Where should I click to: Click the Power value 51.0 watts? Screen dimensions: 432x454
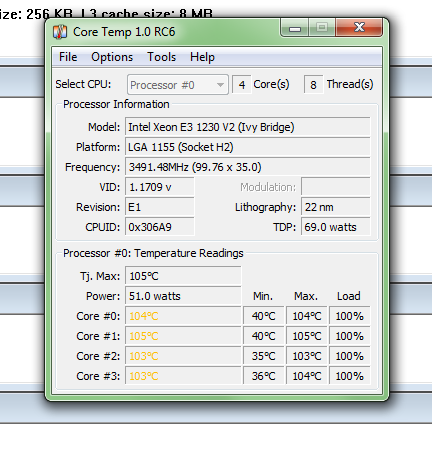coord(183,296)
